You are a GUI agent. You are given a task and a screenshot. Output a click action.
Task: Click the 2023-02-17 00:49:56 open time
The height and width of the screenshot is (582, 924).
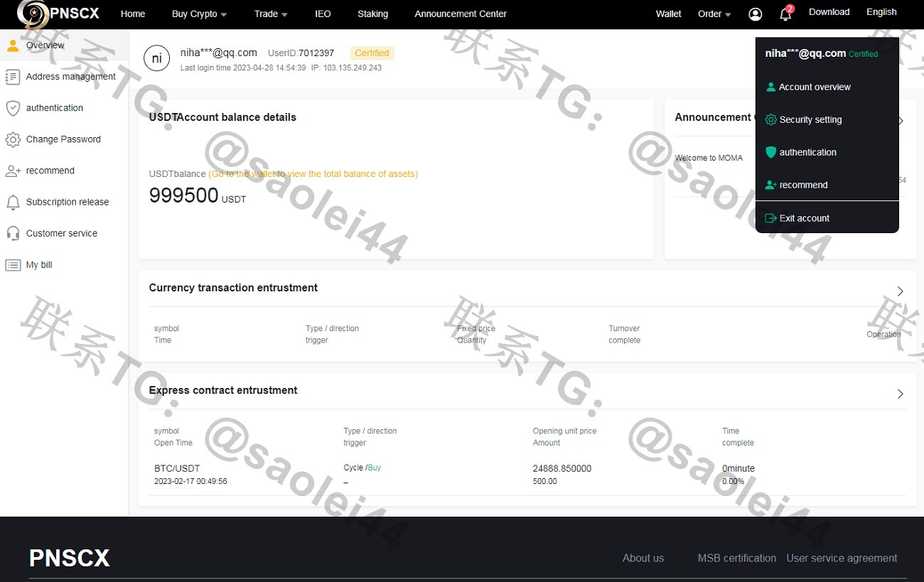point(190,481)
